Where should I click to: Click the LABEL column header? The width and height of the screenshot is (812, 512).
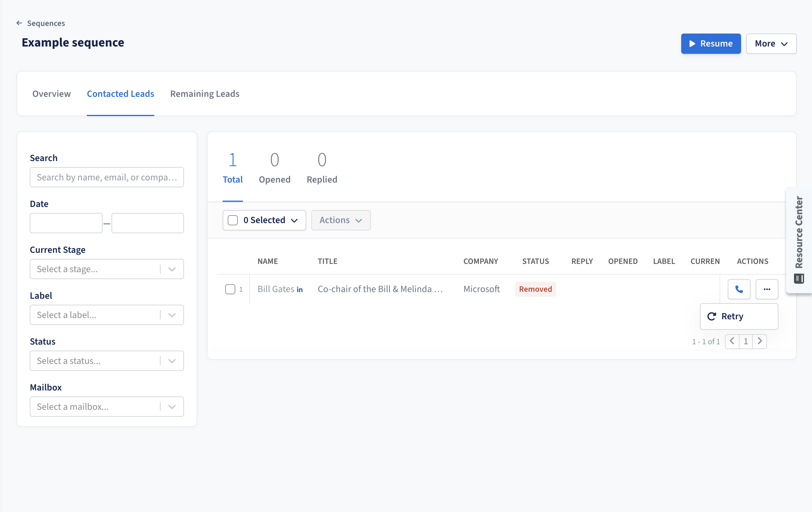(664, 261)
